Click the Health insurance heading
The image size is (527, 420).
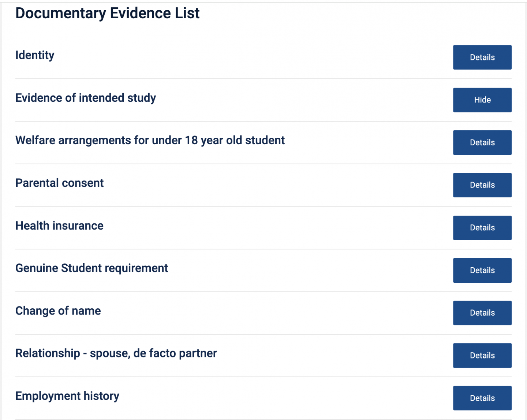tap(59, 226)
